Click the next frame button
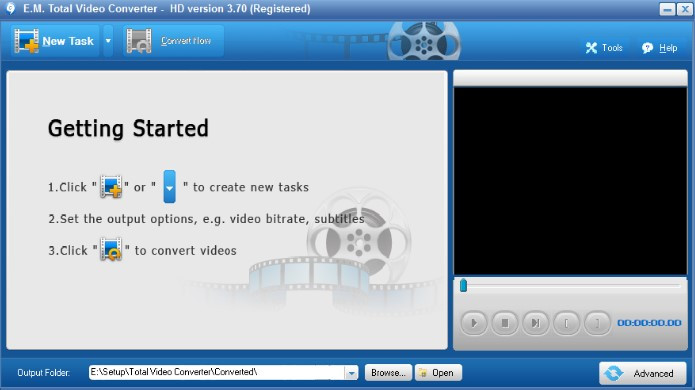The image size is (695, 390). pos(535,323)
